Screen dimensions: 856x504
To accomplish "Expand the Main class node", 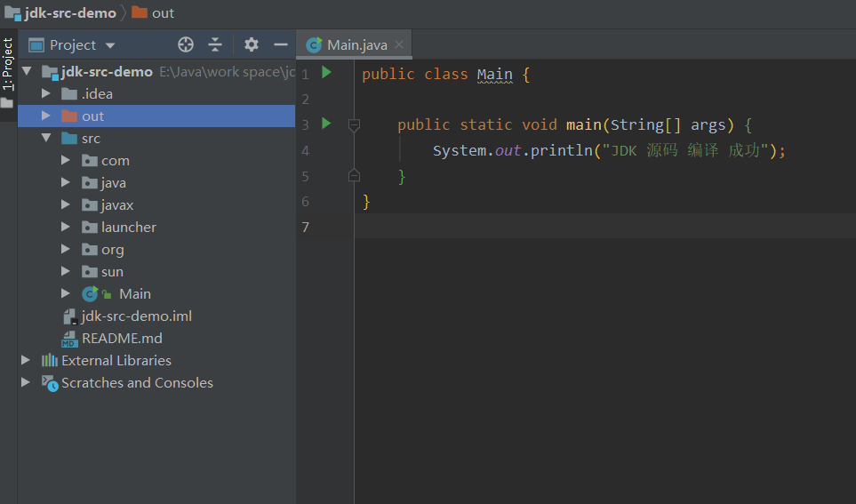I will pyautogui.click(x=66, y=293).
